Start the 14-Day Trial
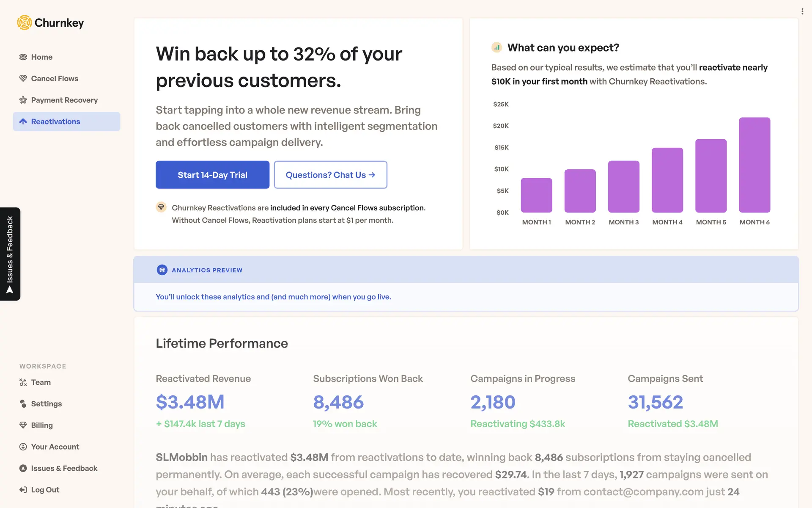This screenshot has height=508, width=812. (x=212, y=175)
